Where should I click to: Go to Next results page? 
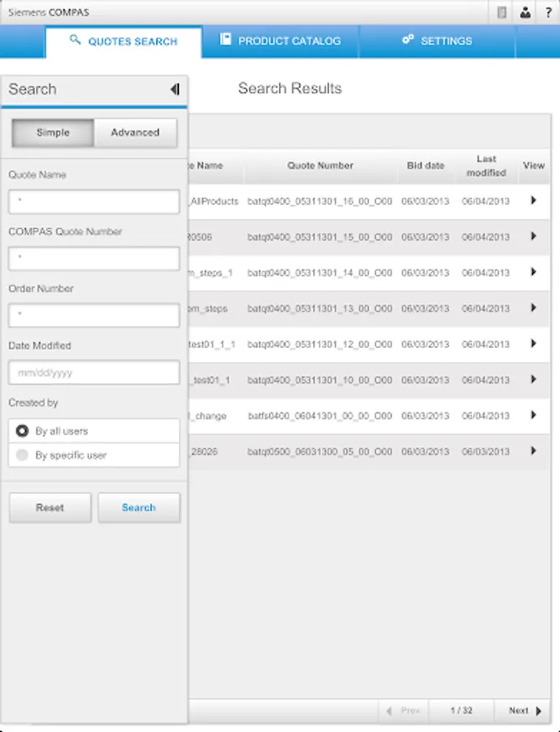(523, 711)
